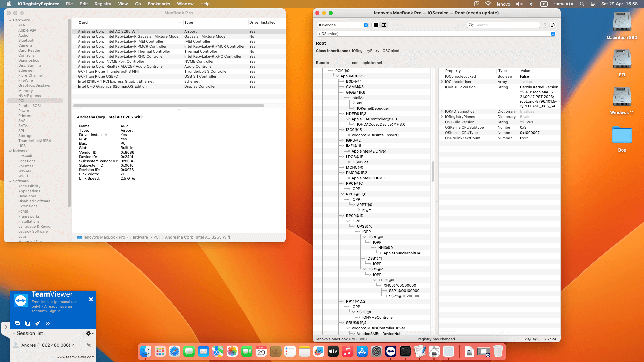Expand the Andres session dropdown
Screen dimensions: 644x362
tap(73, 345)
